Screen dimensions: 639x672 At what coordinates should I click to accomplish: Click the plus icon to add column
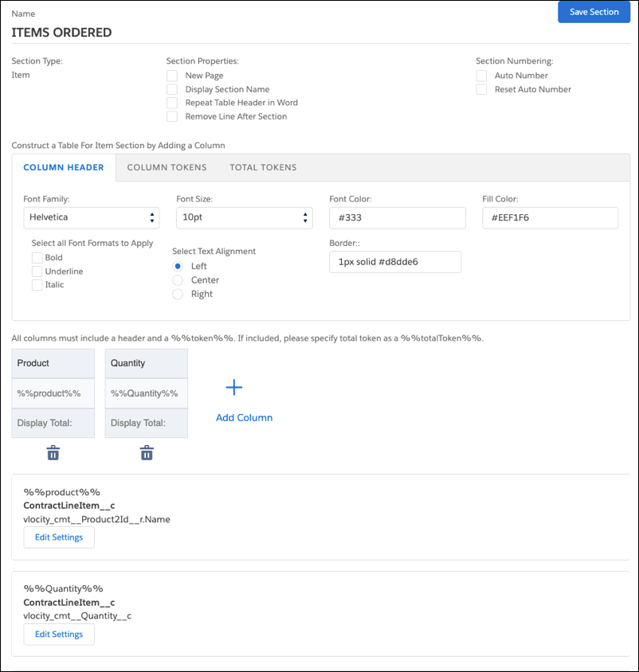coord(234,388)
